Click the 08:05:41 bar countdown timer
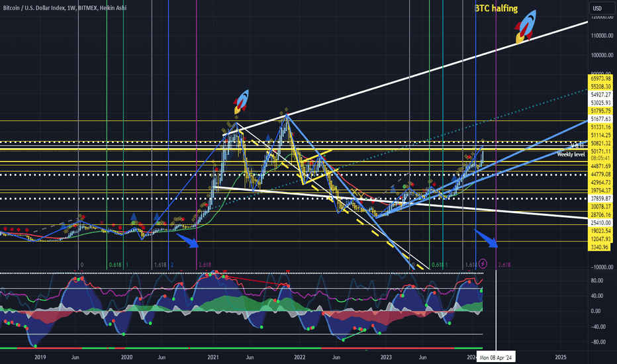The height and width of the screenshot is (364, 617). coord(601,158)
